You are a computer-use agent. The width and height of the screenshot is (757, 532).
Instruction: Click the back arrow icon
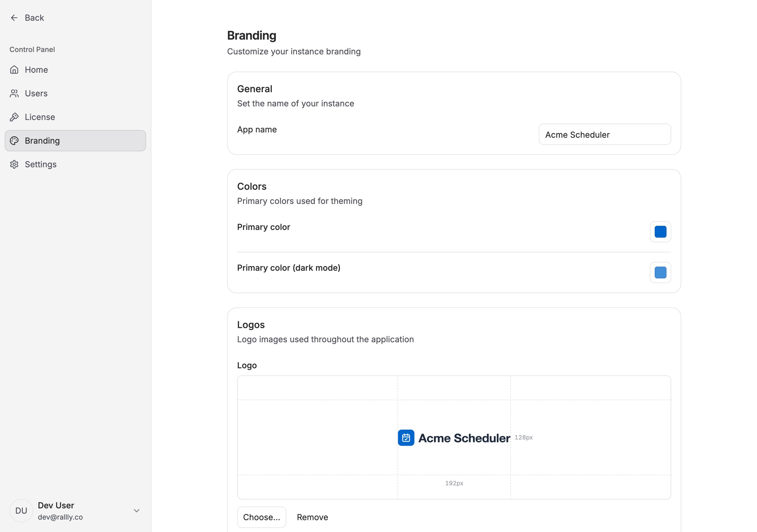tap(14, 18)
